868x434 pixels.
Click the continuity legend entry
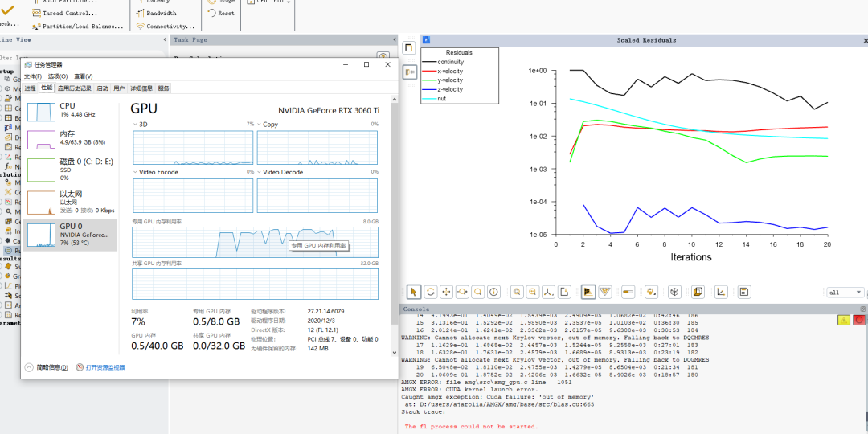pos(443,62)
